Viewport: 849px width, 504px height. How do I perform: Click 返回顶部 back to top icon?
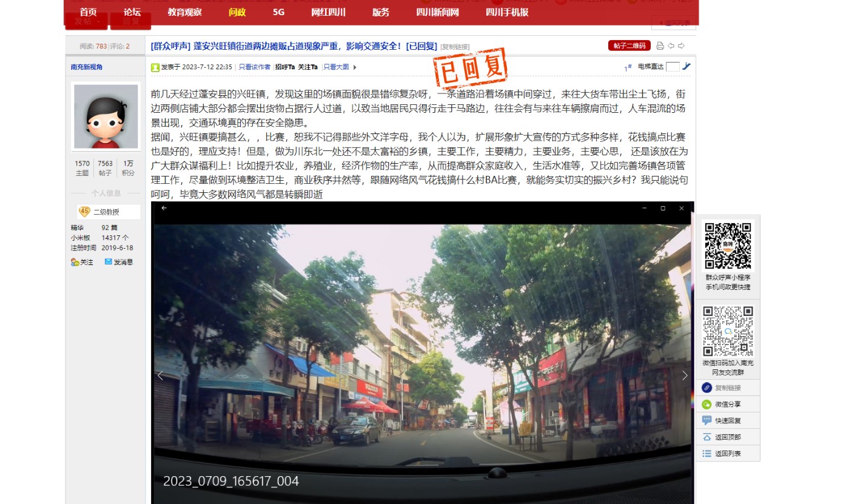(x=706, y=437)
